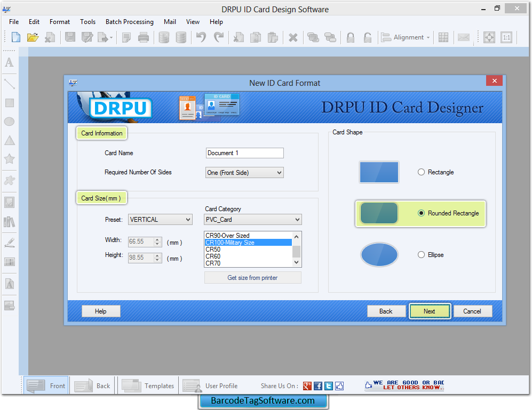Image resolution: width=532 pixels, height=410 pixels.
Task: Select CR90-Over Sized in size list
Action: (x=248, y=235)
